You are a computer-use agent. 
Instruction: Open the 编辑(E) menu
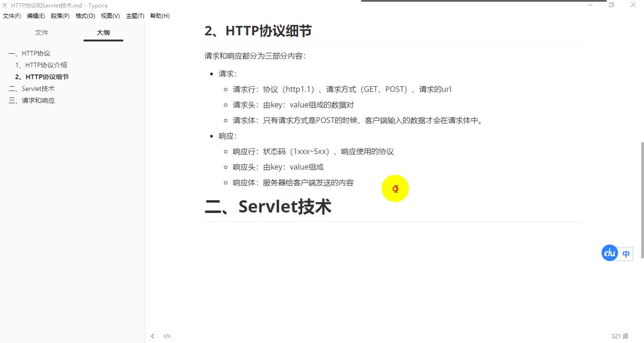[x=36, y=16]
